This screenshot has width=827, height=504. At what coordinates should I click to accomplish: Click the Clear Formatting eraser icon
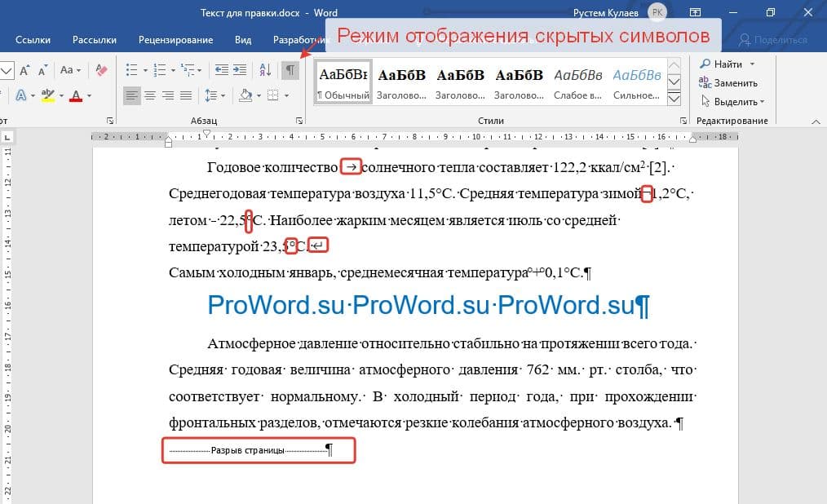tap(102, 70)
